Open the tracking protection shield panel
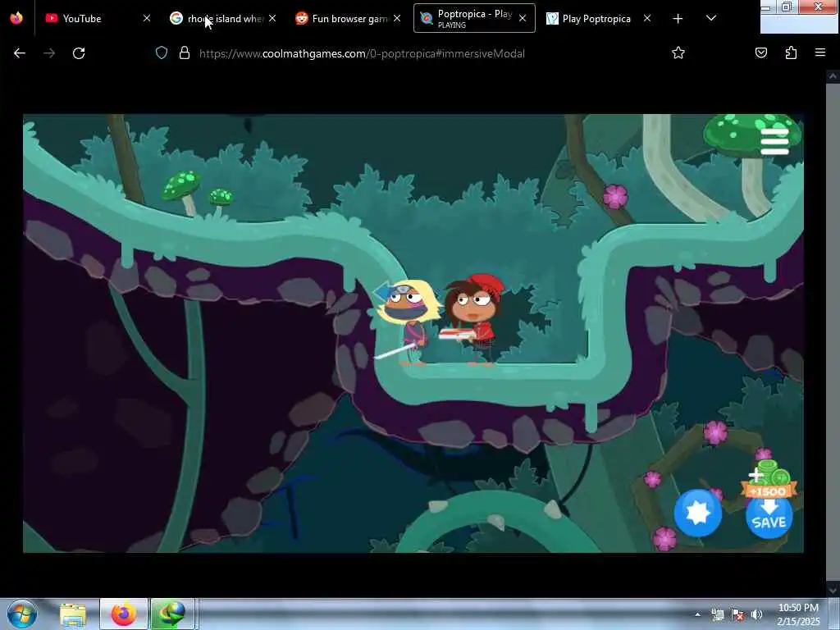This screenshot has height=630, width=840. click(x=162, y=53)
